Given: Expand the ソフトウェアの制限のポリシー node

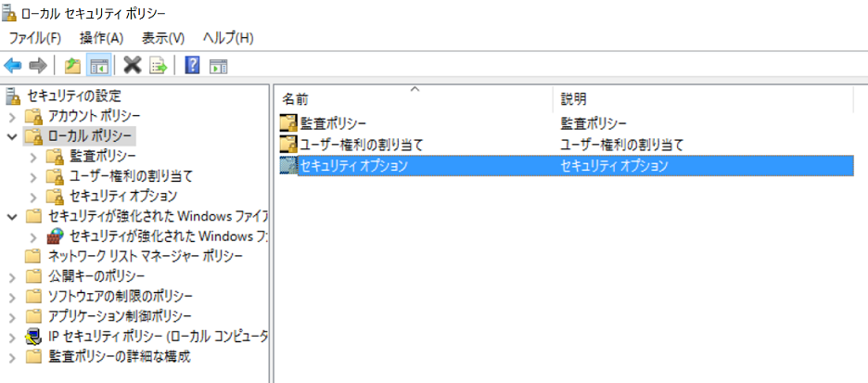Looking at the screenshot, I should [x=13, y=296].
